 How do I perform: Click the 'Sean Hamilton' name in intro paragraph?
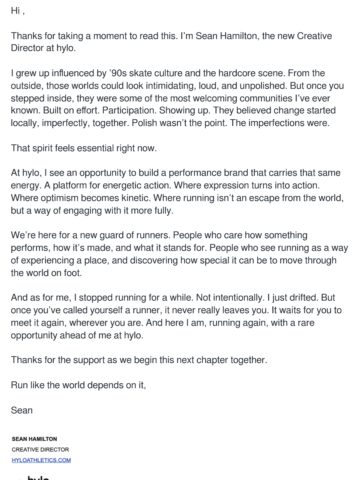tap(226, 36)
